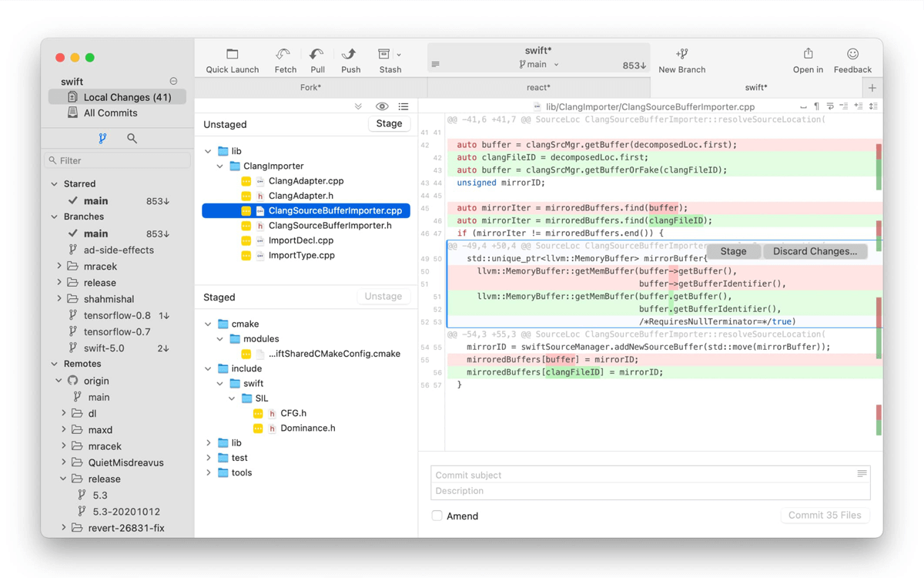Screen dimensions: 924x578
Task: Click the lines icon left of branch name
Action: point(436,65)
